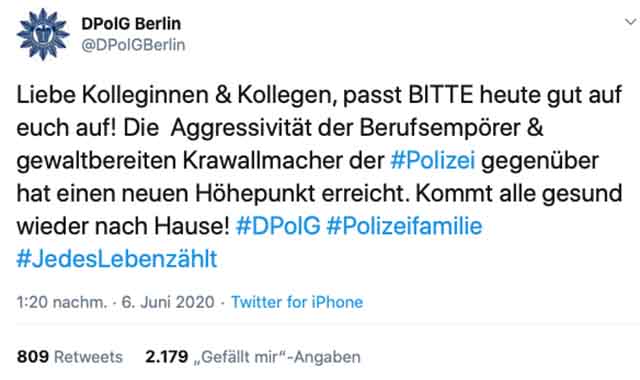Click the tweet text starting Liebe Kolleginnen
This screenshot has height=380, width=640.
(x=319, y=177)
